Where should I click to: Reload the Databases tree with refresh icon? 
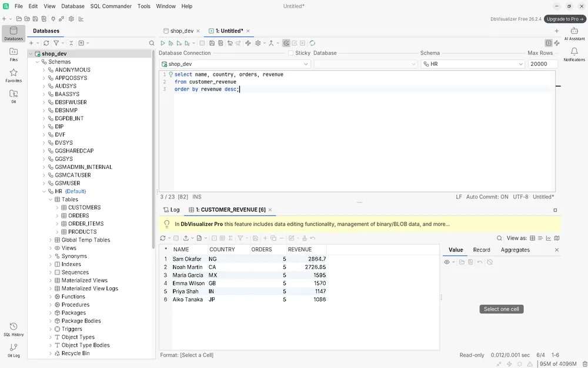pyautogui.click(x=46, y=43)
